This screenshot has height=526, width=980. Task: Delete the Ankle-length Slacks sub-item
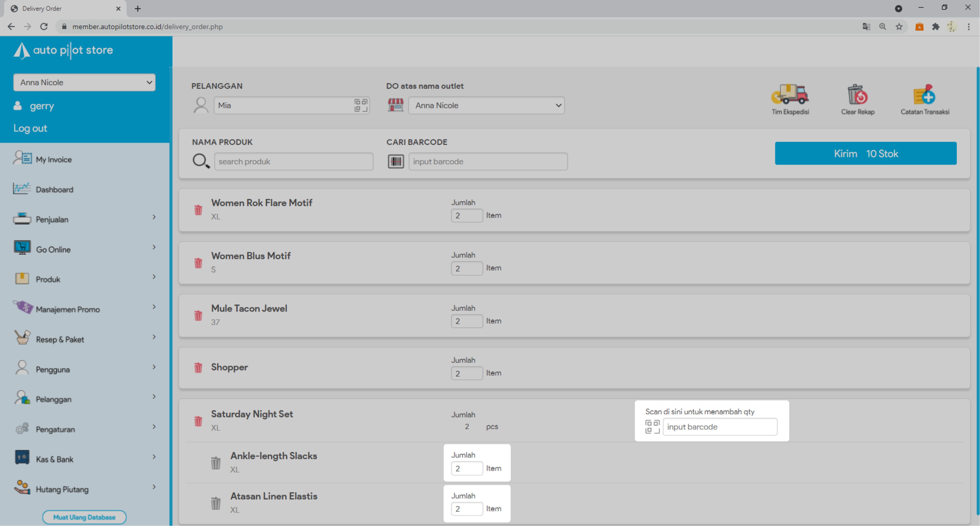pos(216,463)
